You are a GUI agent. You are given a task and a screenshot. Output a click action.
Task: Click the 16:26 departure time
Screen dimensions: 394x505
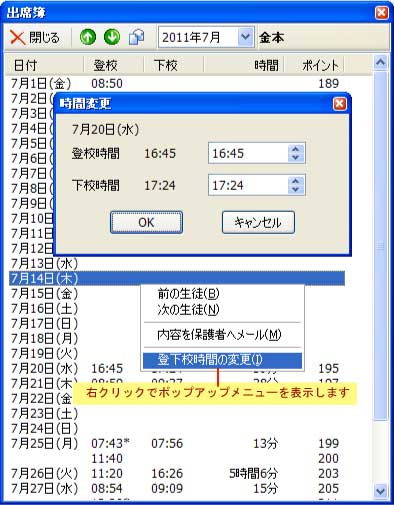pos(167,474)
